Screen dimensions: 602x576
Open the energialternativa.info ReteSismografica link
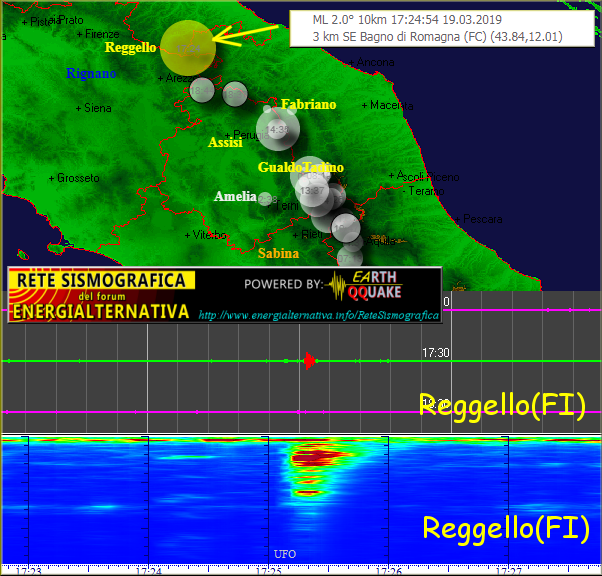(318, 315)
